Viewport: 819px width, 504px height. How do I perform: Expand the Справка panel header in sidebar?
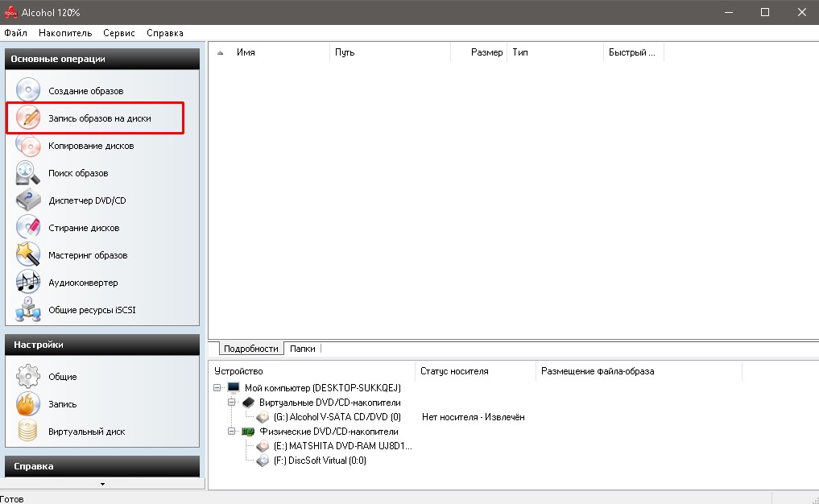pos(102,466)
